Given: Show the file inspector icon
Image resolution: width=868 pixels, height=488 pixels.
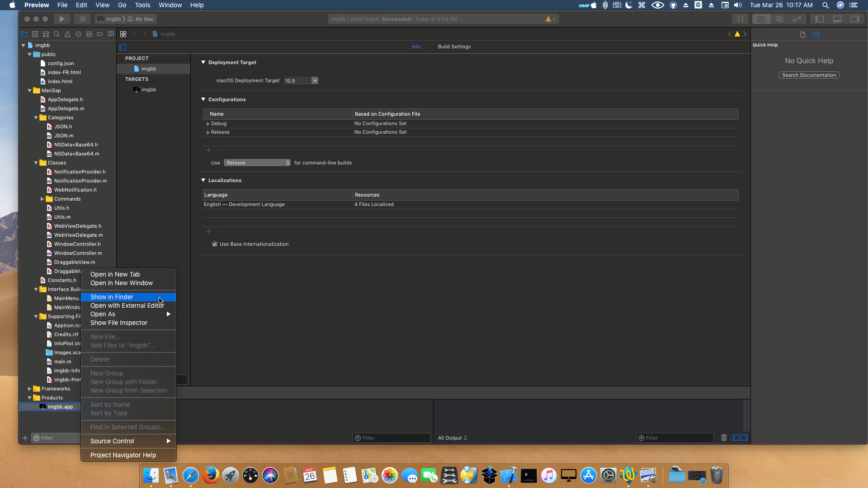Looking at the screenshot, I should point(803,34).
